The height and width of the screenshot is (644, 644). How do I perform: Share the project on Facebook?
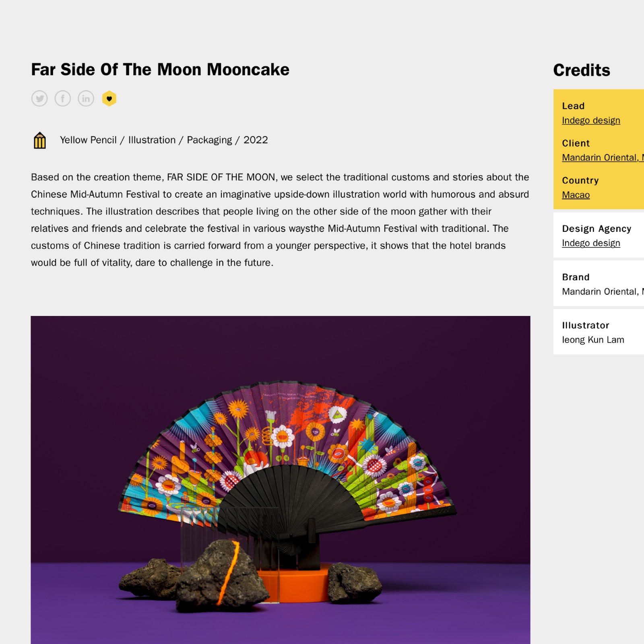click(x=63, y=99)
